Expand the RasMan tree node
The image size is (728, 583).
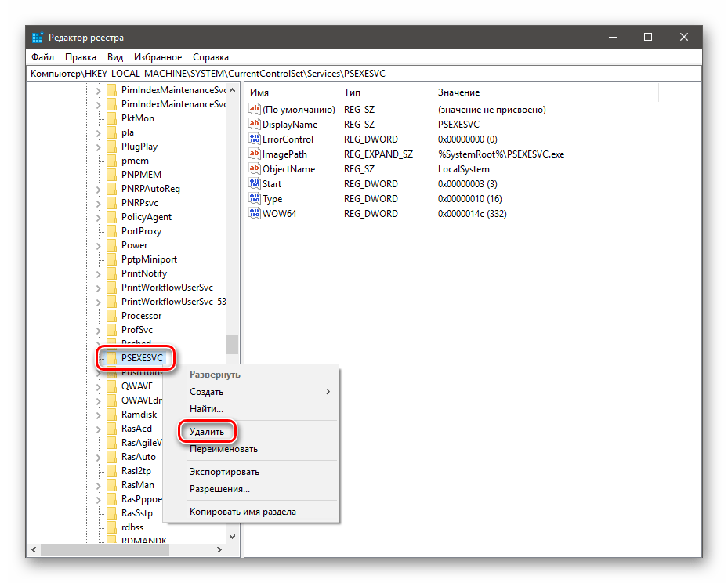coord(99,485)
